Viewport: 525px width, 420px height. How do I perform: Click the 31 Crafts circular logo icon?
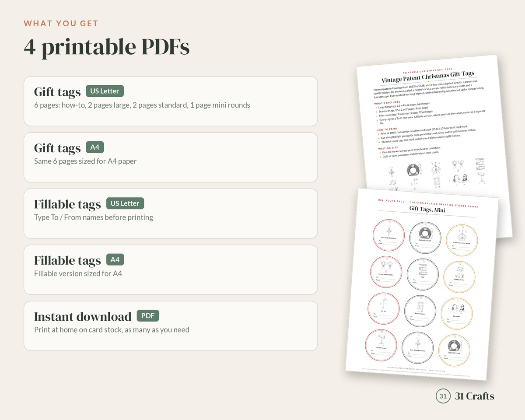pos(443,396)
